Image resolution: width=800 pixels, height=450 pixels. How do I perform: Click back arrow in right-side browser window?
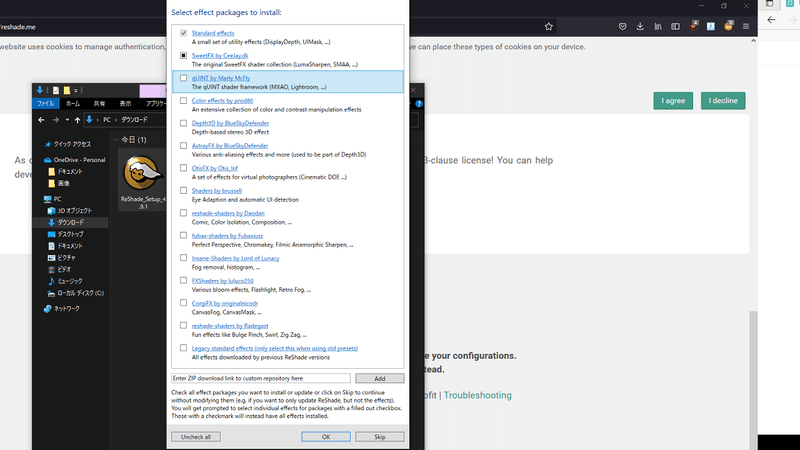coord(771,20)
